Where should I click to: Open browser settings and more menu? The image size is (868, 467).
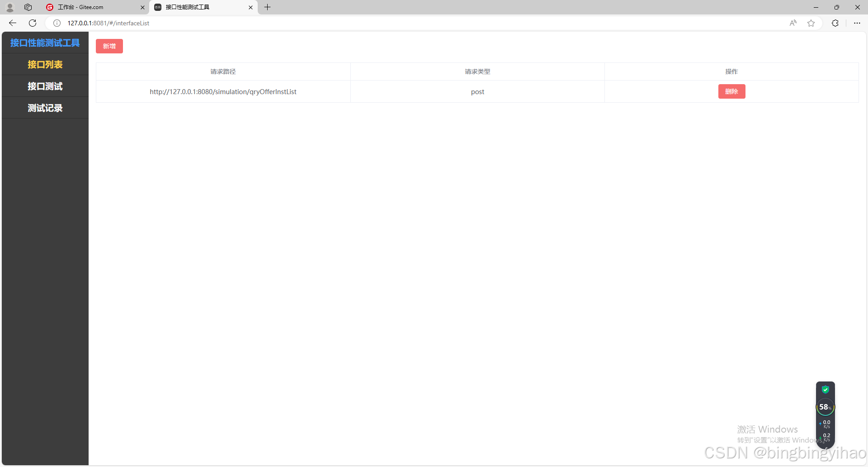click(x=857, y=23)
